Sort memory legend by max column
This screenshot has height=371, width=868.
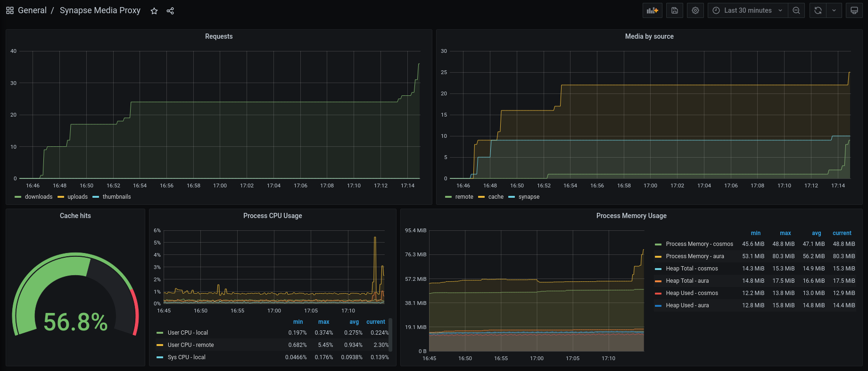tap(785, 233)
